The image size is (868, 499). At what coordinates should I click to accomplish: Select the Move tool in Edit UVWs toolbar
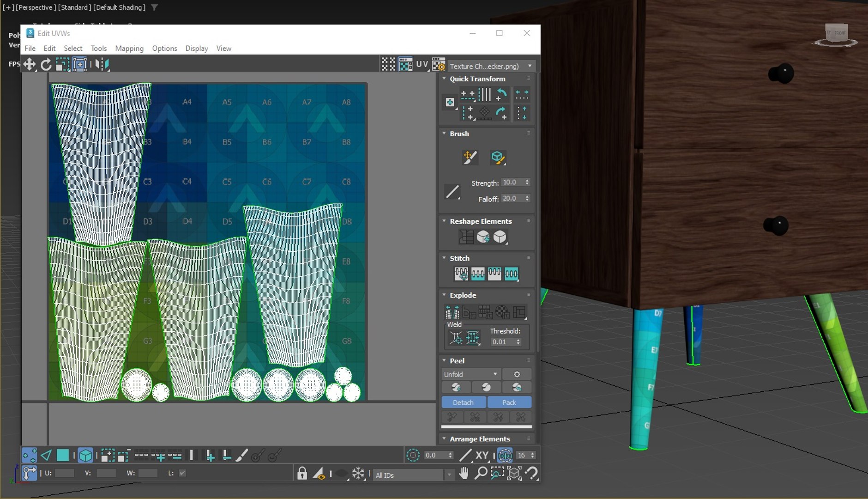(x=29, y=64)
